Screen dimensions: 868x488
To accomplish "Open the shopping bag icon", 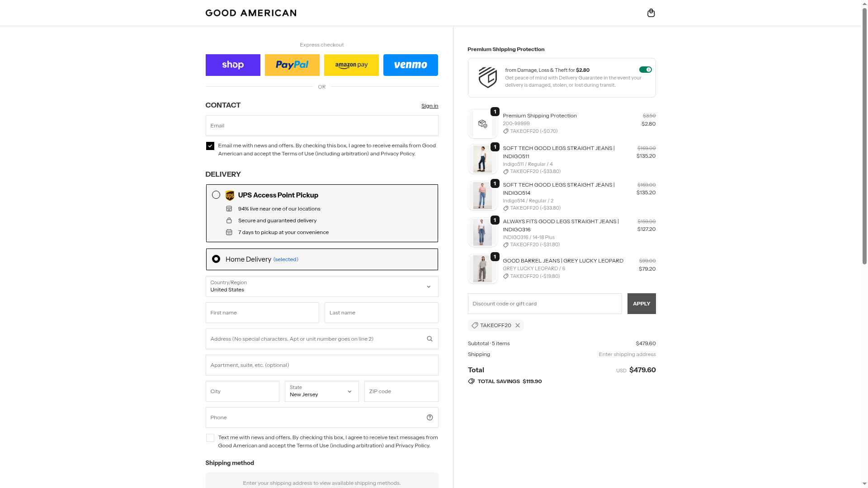I will click(x=651, y=13).
